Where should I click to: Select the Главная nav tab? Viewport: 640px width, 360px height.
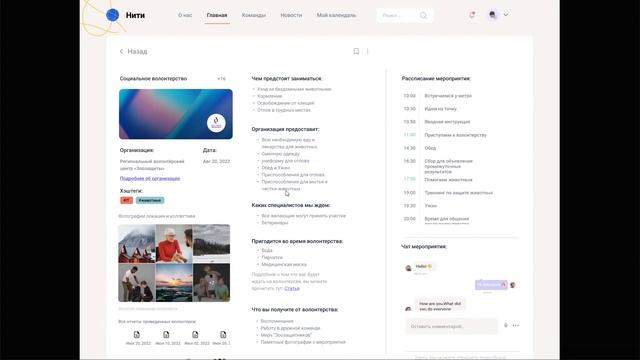(217, 15)
